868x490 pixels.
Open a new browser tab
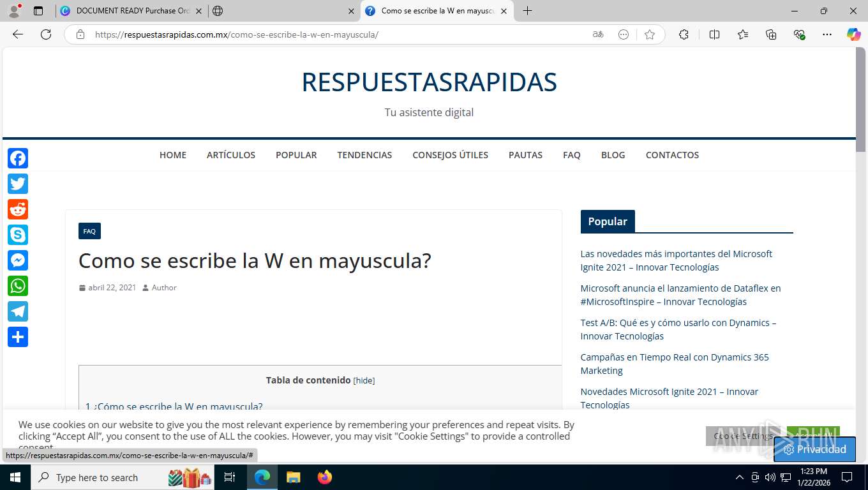[x=527, y=11]
